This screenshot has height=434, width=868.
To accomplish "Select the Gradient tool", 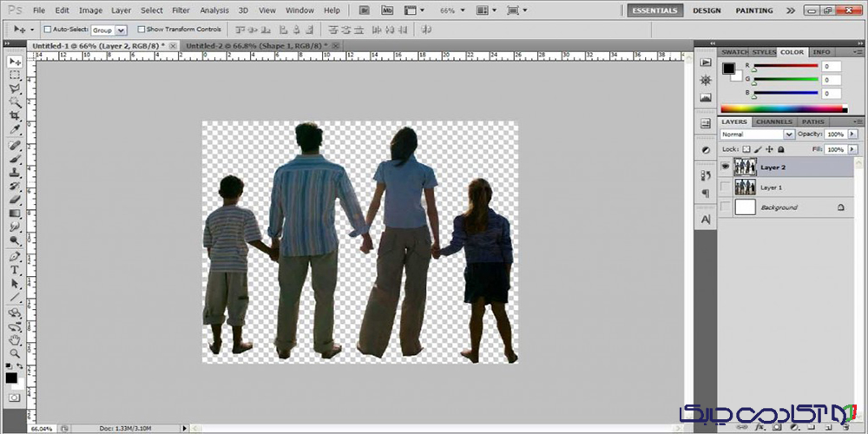I will 15,214.
